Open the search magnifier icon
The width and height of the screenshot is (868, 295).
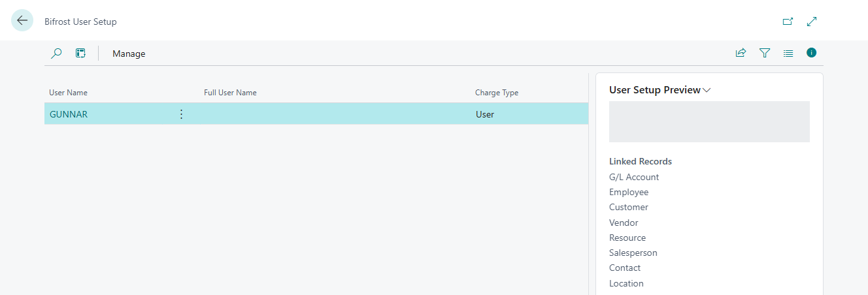56,54
